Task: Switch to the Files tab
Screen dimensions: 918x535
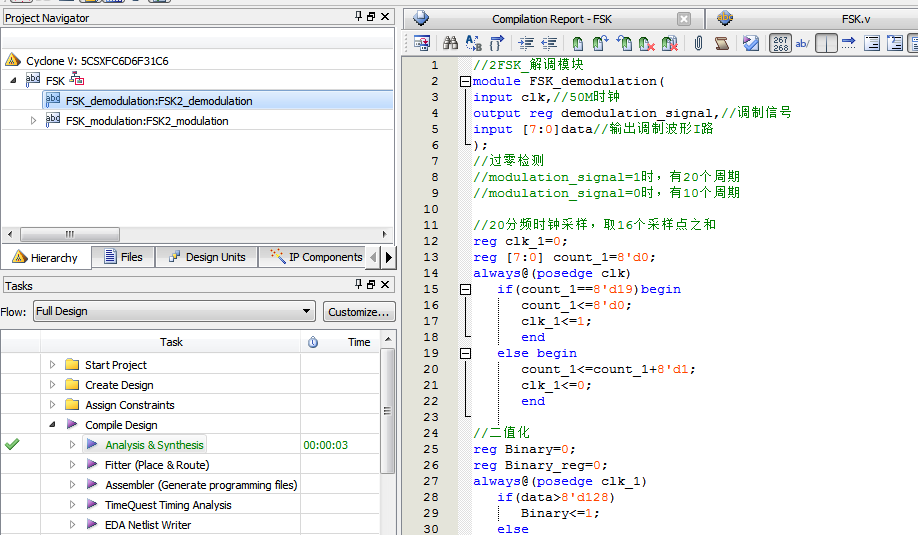Action: [x=122, y=257]
